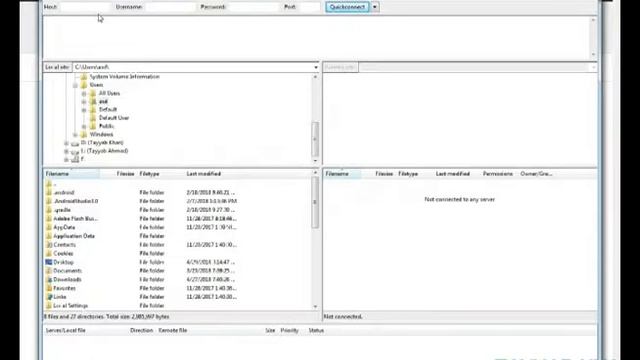This screenshot has height=360, width=640.
Task: Expand the Public folder tree node
Action: click(84, 127)
